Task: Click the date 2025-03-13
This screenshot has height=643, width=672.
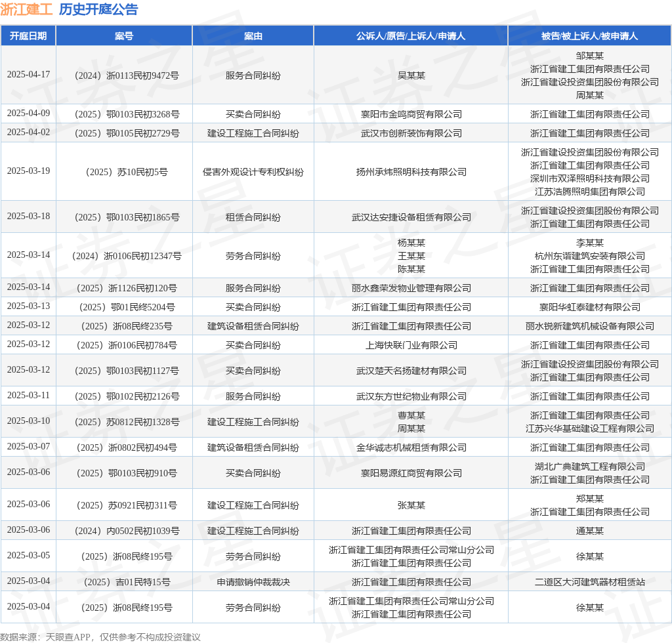Action: (x=28, y=306)
